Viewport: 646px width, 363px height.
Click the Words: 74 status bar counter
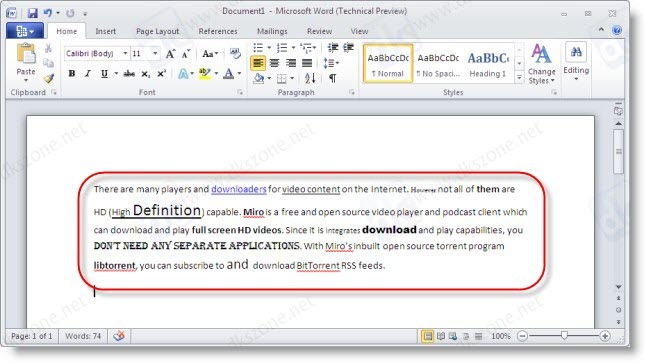pos(83,336)
